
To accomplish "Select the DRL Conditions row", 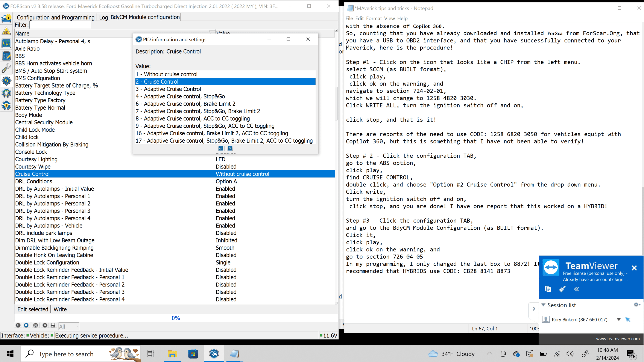I will click(x=175, y=181).
